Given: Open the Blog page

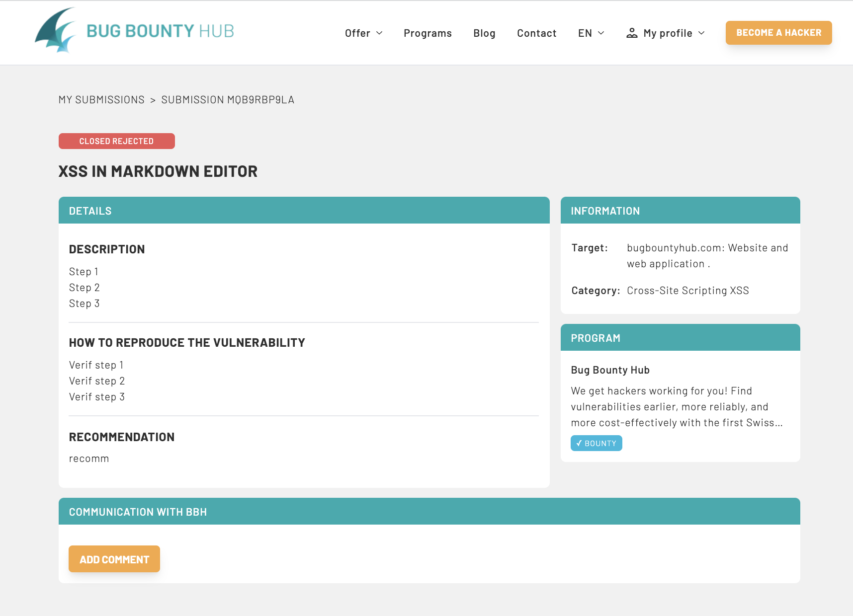Looking at the screenshot, I should pyautogui.click(x=484, y=33).
